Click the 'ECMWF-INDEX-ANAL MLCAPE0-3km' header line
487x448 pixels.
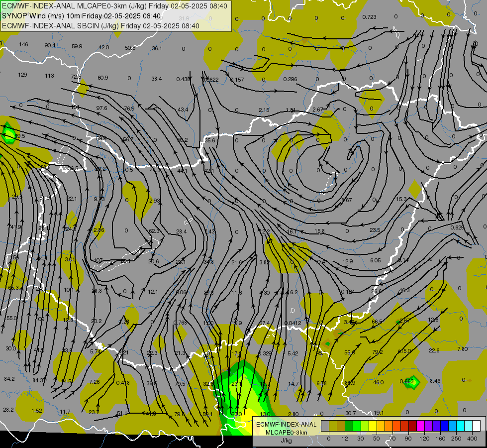click(114, 6)
